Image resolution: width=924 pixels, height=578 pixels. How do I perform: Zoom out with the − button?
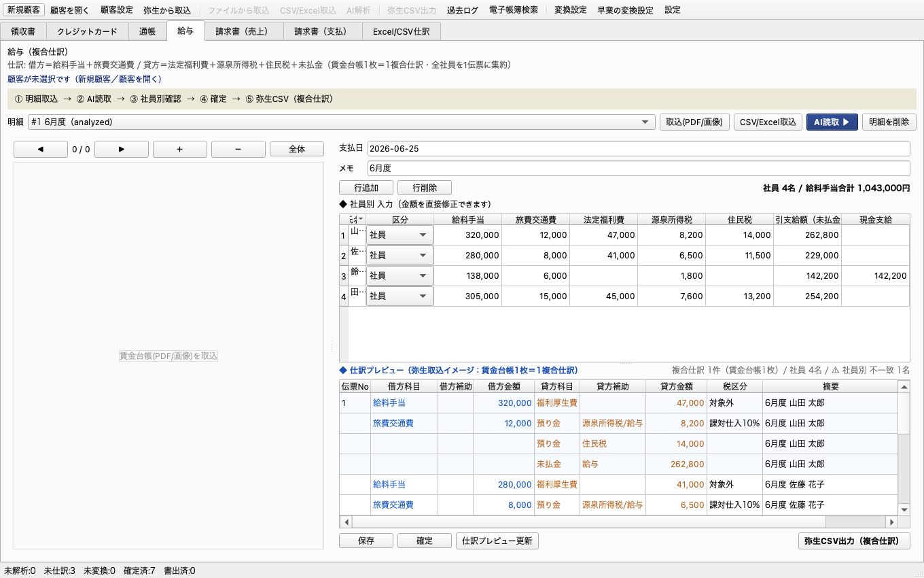point(238,149)
